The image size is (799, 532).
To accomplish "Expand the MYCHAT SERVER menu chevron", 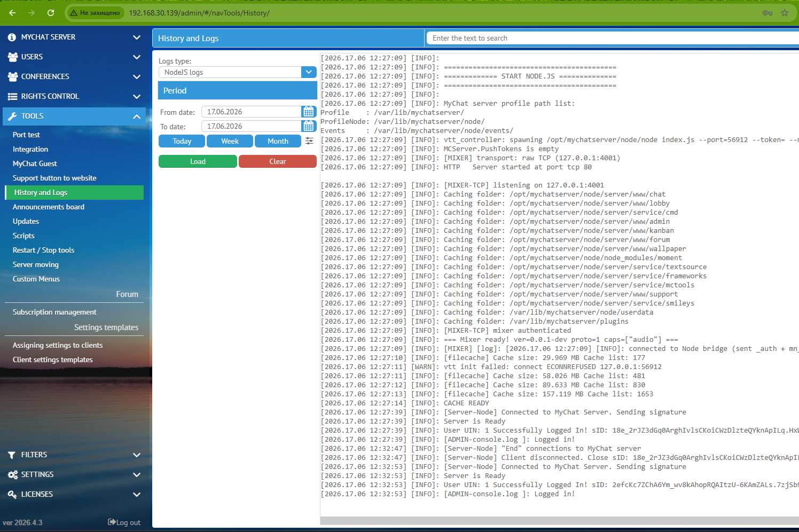I will click(137, 37).
